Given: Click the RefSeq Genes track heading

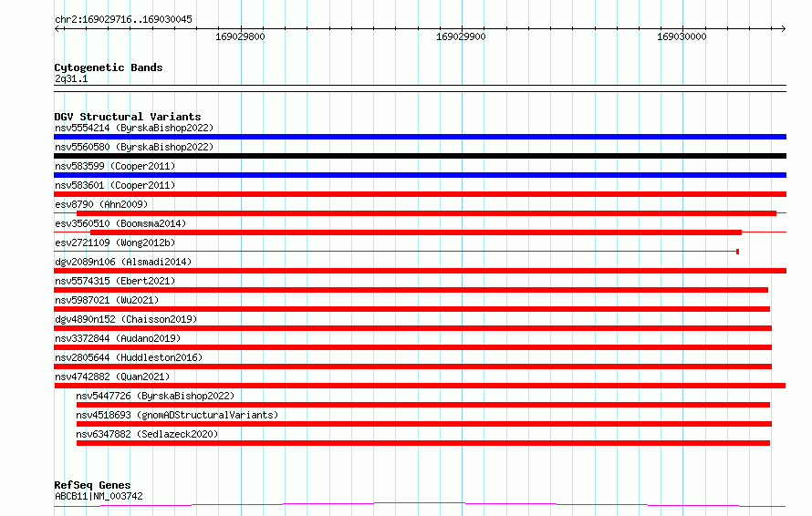Looking at the screenshot, I should (92, 486).
